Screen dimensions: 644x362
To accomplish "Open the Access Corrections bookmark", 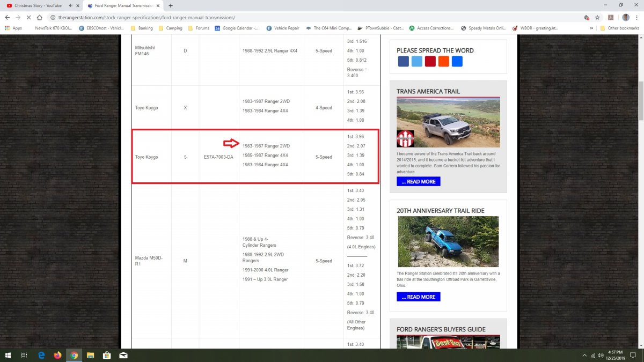I will pos(431,28).
